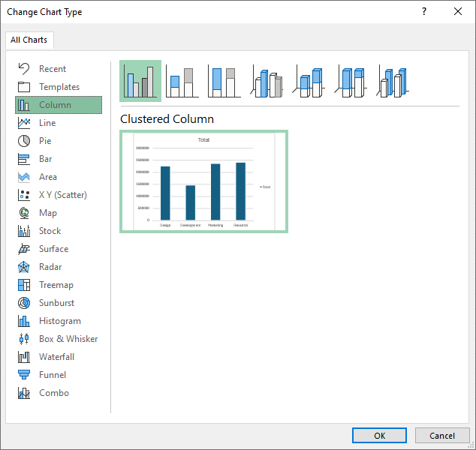
Task: Dismiss the dialog with Cancel
Action: click(x=442, y=436)
